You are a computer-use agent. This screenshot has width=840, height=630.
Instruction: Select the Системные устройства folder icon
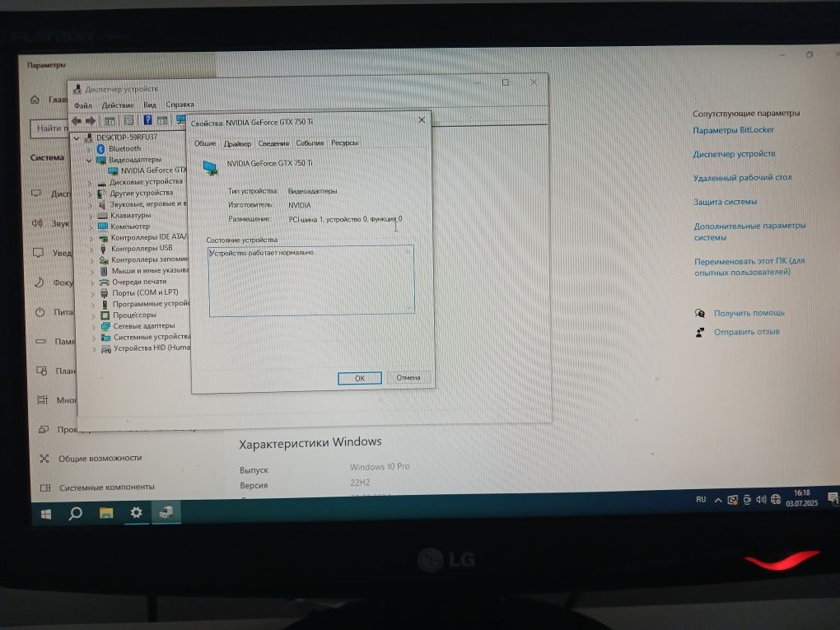pos(105,338)
